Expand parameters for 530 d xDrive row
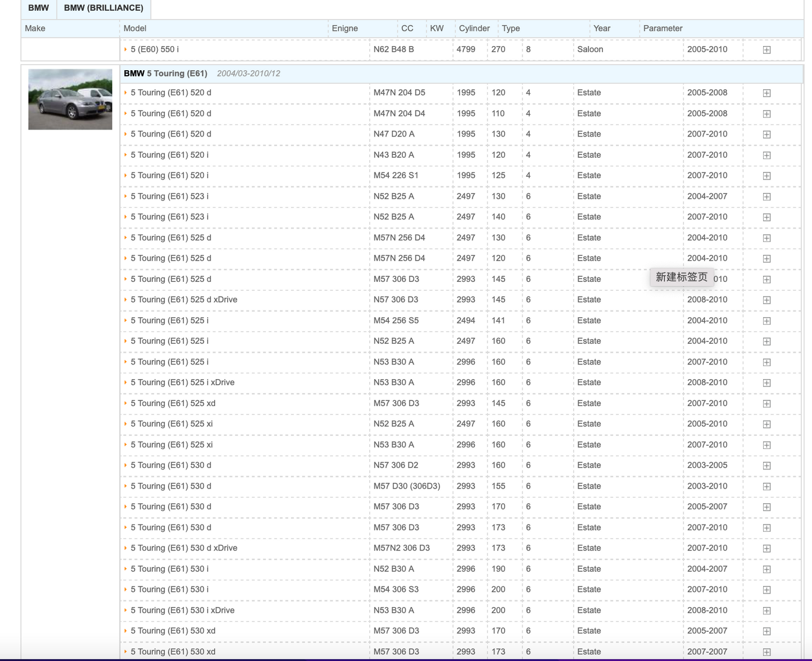The height and width of the screenshot is (661, 812). [766, 549]
